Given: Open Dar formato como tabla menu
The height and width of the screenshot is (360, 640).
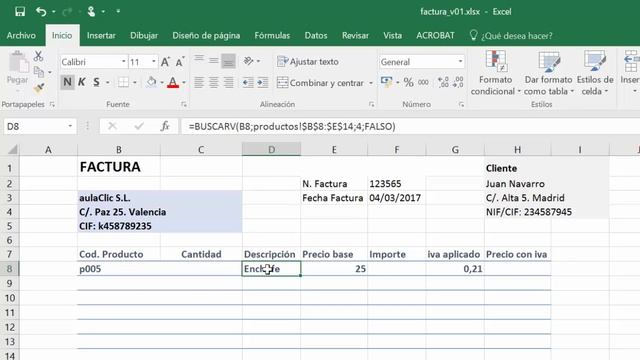Looking at the screenshot, I should 548,73.
